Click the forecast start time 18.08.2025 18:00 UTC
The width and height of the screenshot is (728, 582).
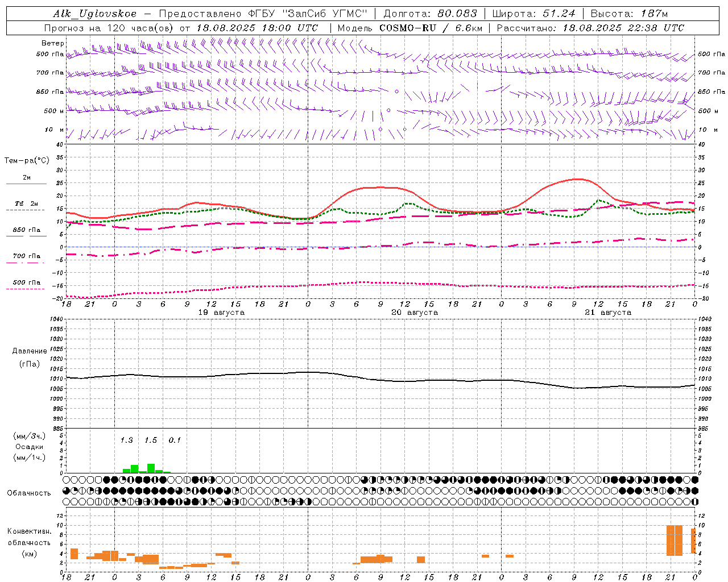pos(257,28)
